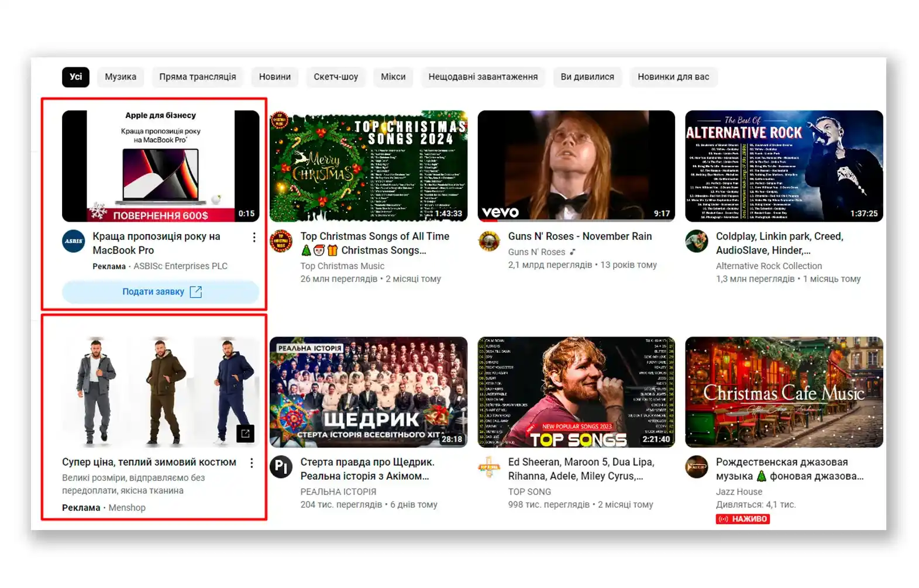Open Guns N' Roses channel name link
919x588 pixels.
536,252
